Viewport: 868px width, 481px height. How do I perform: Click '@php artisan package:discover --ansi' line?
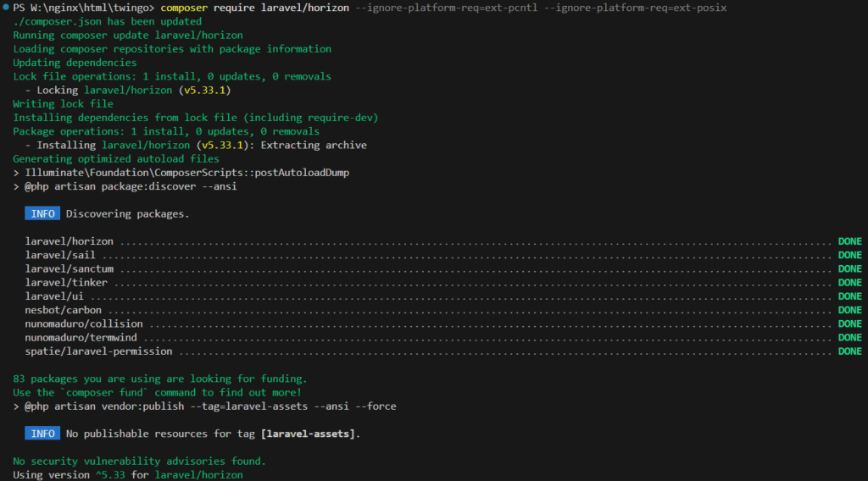point(125,187)
